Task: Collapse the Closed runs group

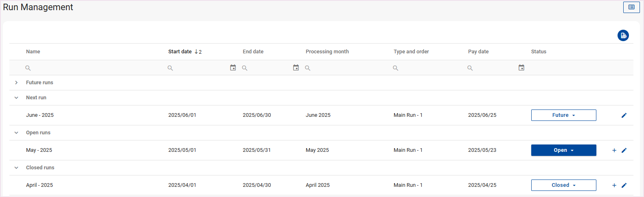Action: click(16, 168)
